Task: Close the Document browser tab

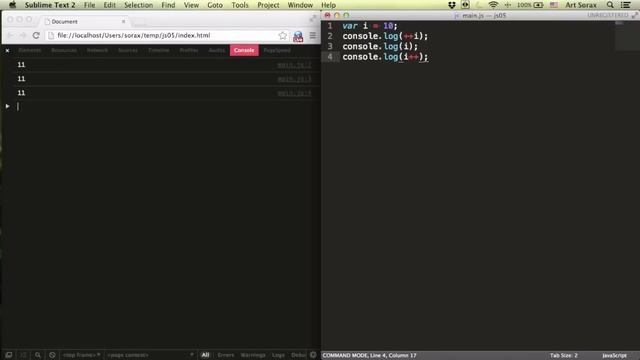Action: click(123, 21)
